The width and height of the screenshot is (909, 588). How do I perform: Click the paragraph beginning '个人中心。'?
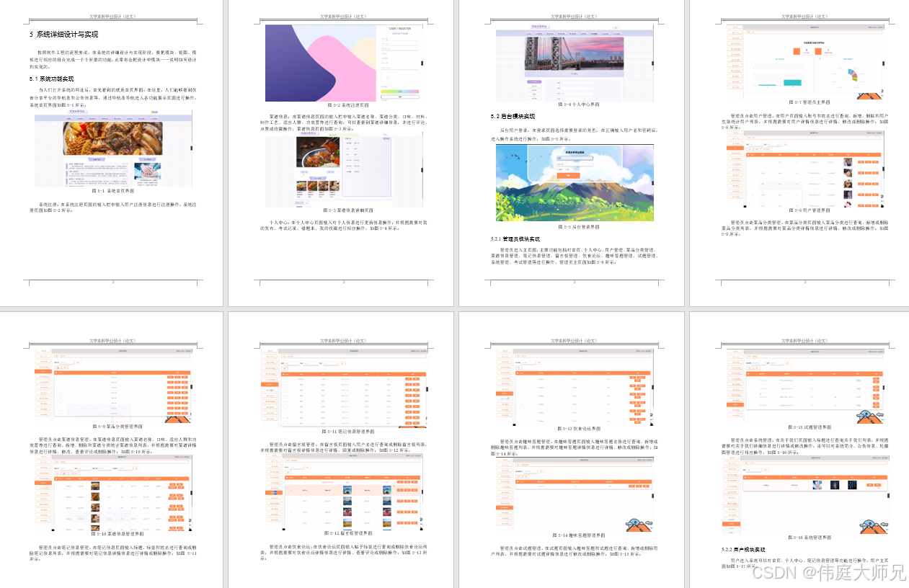click(x=343, y=226)
